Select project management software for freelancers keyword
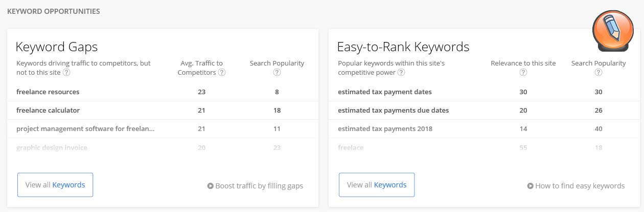 click(85, 129)
